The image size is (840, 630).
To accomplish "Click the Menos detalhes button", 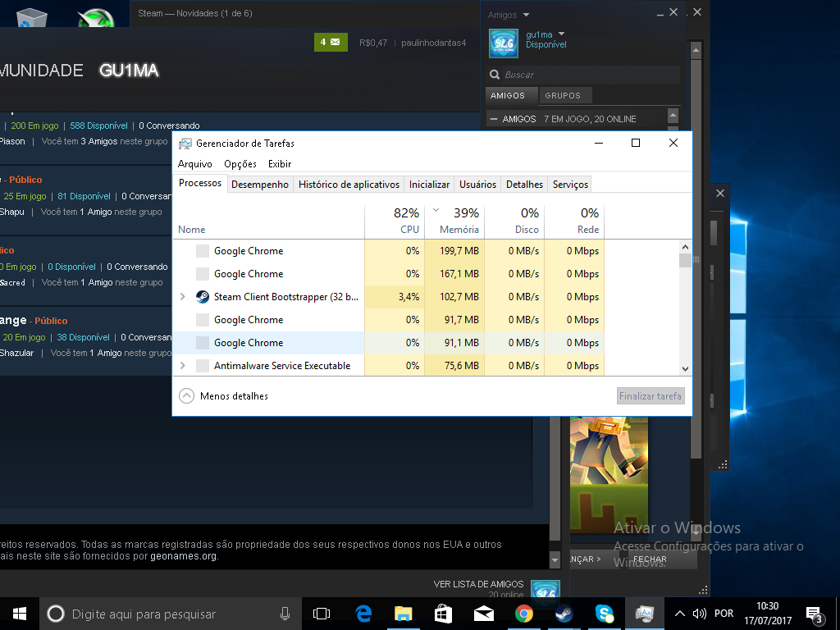I will (223, 396).
